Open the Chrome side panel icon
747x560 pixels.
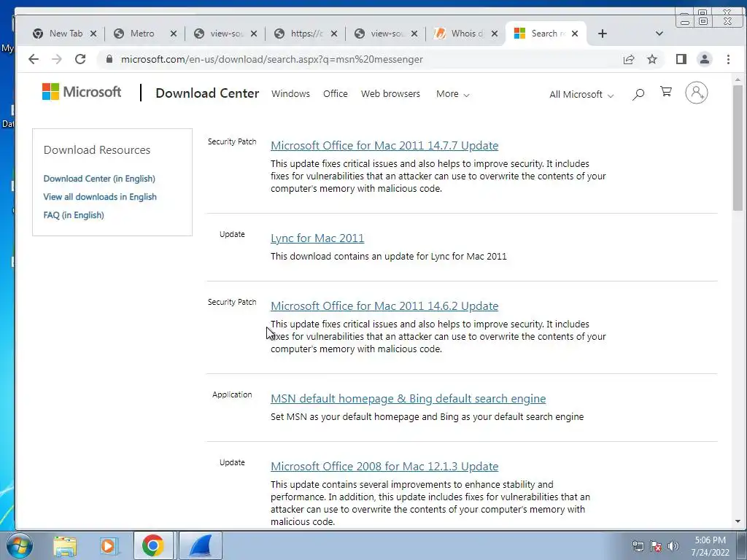[681, 59]
